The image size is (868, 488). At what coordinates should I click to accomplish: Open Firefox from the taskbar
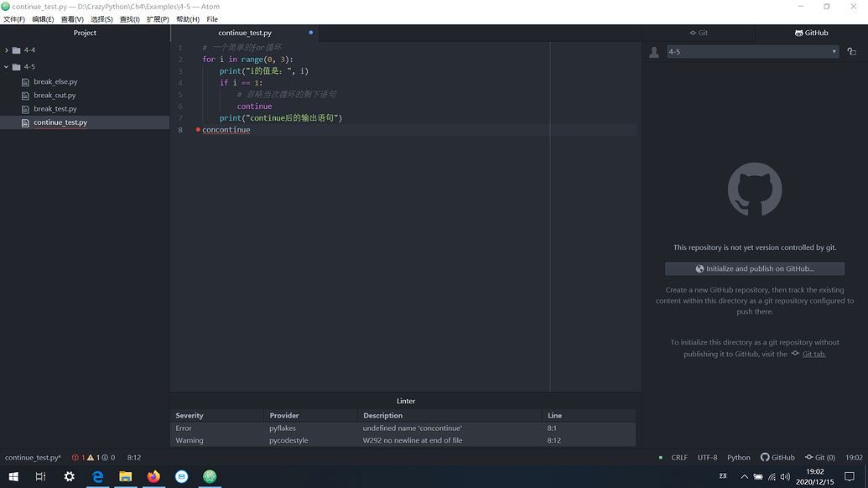pos(153,477)
